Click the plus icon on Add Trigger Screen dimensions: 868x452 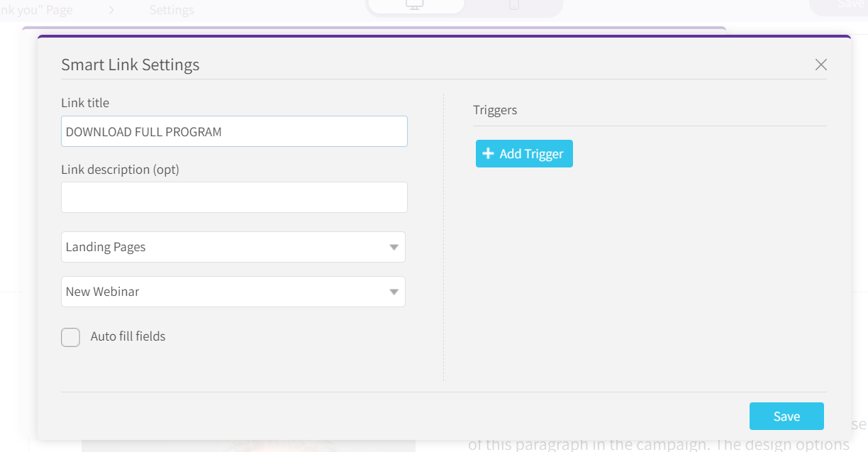click(x=488, y=154)
